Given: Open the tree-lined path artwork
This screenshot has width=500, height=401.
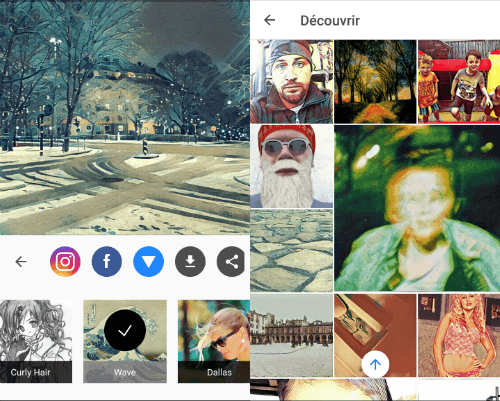Looking at the screenshot, I should point(375,82).
